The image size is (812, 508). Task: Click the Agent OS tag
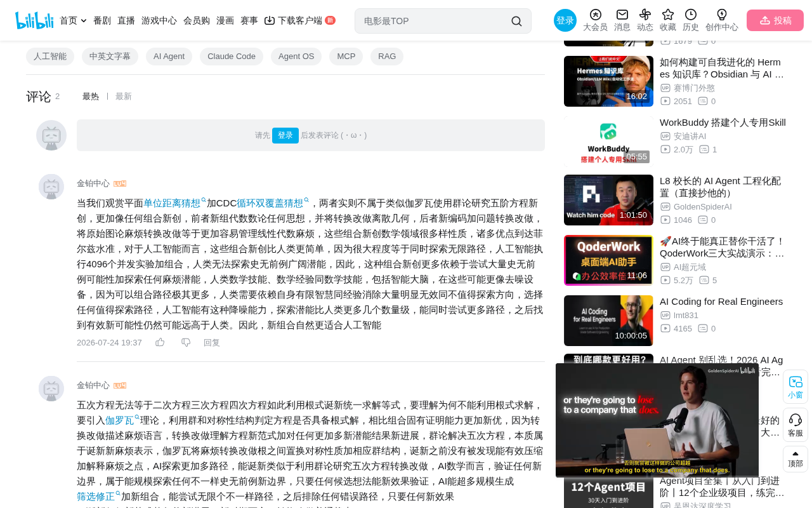tap(296, 57)
